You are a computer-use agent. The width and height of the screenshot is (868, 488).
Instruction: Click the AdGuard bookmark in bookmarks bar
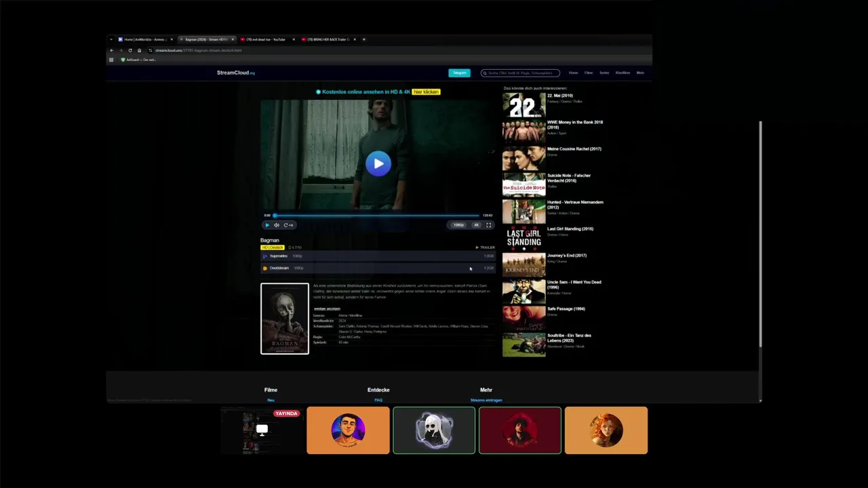(x=138, y=60)
